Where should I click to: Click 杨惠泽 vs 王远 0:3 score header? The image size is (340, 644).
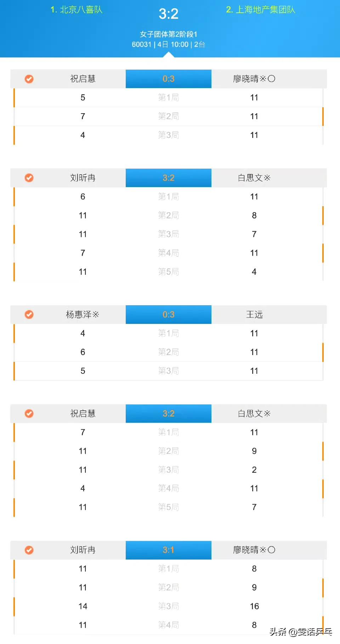169,314
